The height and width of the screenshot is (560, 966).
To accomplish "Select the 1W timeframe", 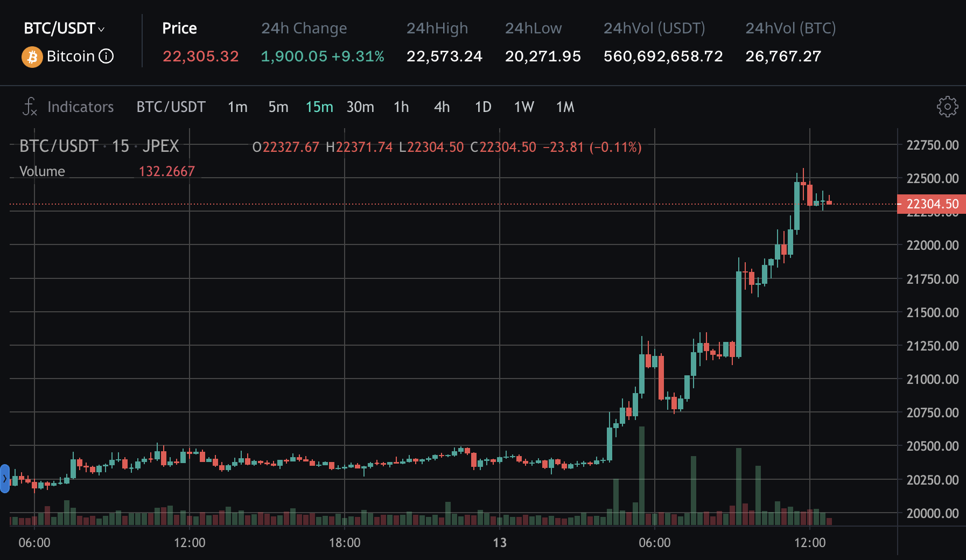I will [524, 107].
